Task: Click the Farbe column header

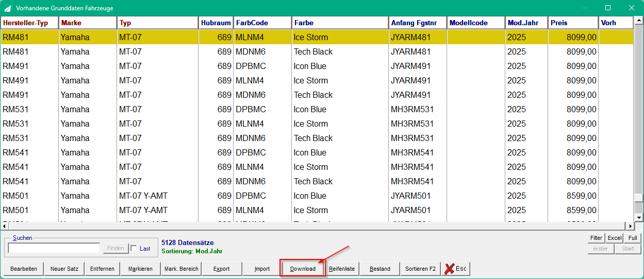Action: 340,23
